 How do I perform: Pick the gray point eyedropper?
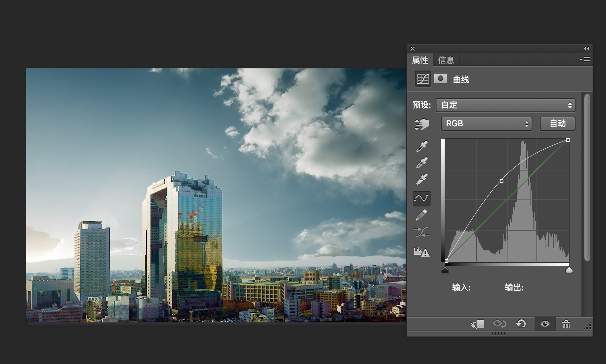pos(422,162)
